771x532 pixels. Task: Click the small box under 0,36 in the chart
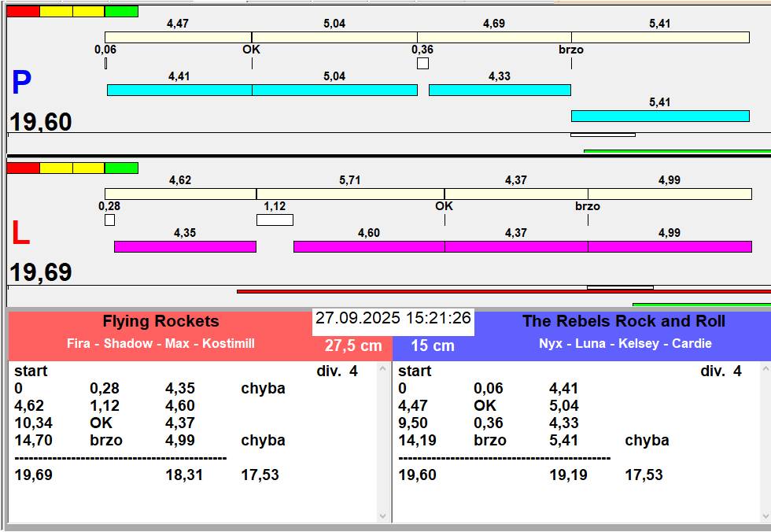(x=422, y=64)
